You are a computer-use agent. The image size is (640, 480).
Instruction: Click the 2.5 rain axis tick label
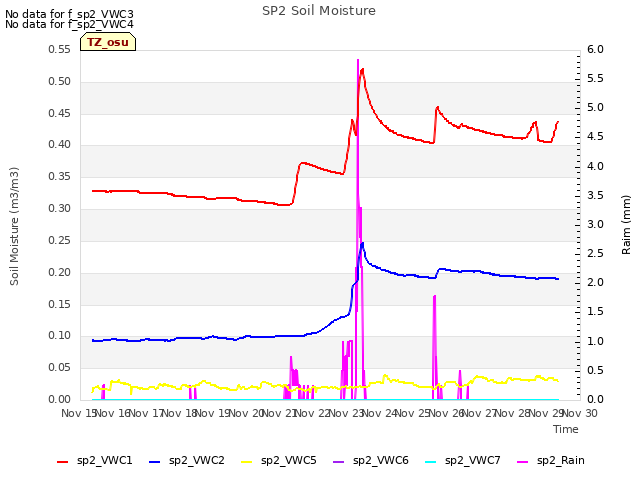595,253
